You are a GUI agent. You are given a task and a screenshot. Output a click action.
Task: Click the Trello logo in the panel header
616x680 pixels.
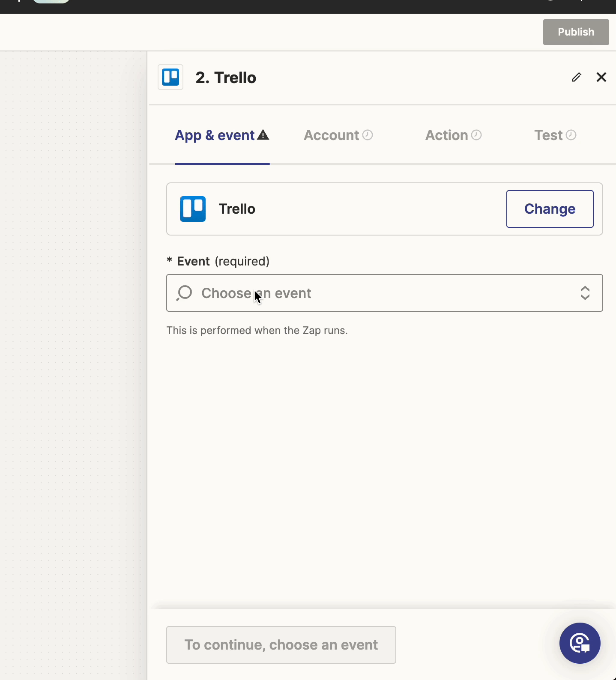[x=170, y=77]
